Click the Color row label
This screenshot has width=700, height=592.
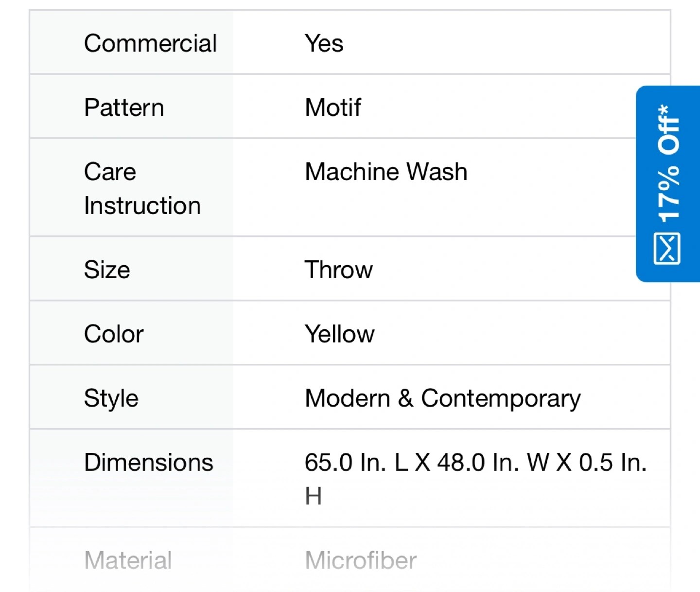(114, 334)
